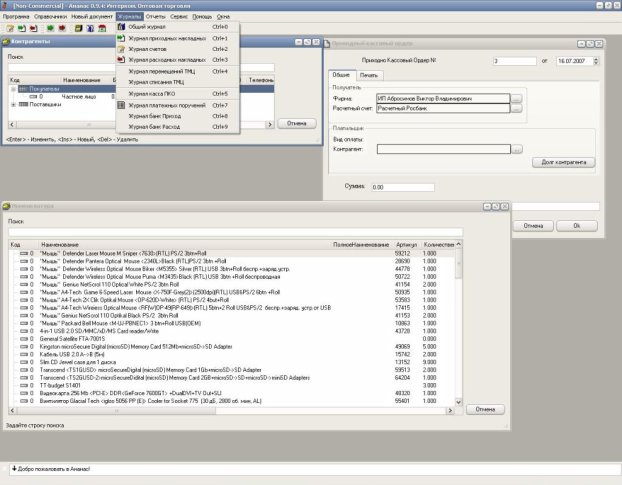This screenshot has width=622, height=485.
Task: Click the date field spinner arrows
Action: coord(596,61)
